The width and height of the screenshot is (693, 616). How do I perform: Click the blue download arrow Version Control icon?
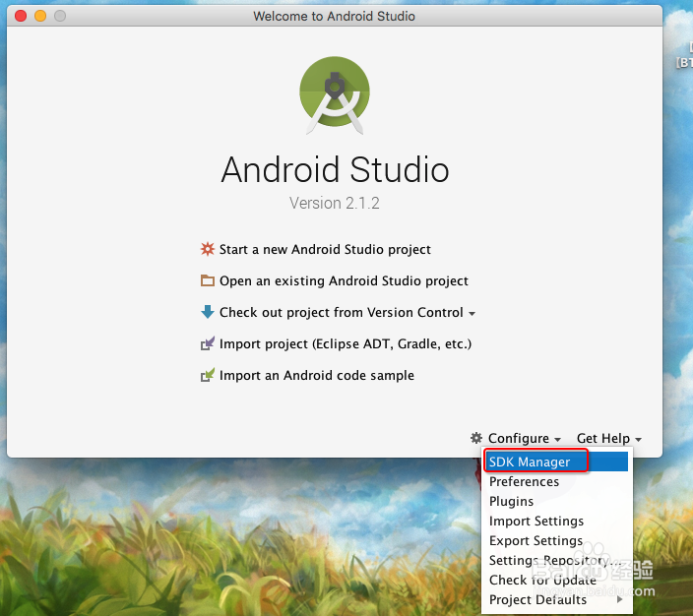(208, 312)
